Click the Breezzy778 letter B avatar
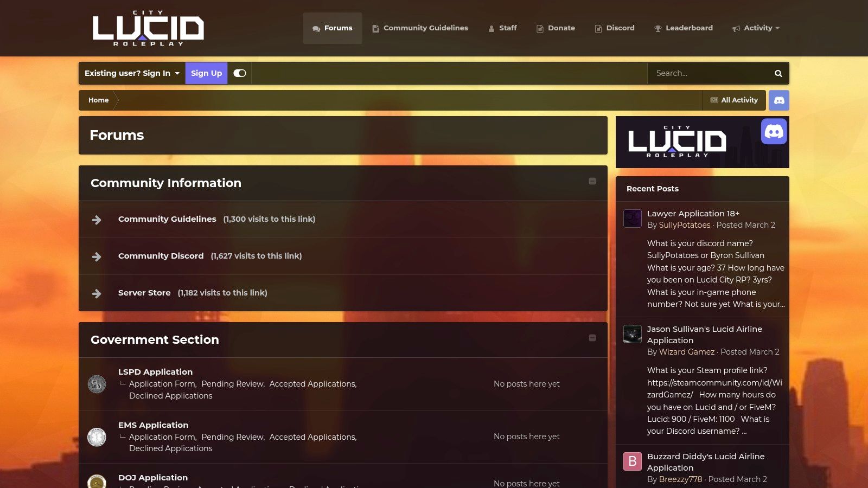The width and height of the screenshot is (868, 488). tap(633, 461)
